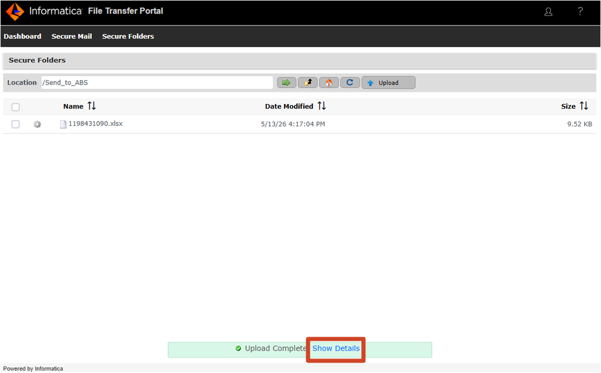The width and height of the screenshot is (601, 373).
Task: Refresh the folder listing
Action: [350, 82]
